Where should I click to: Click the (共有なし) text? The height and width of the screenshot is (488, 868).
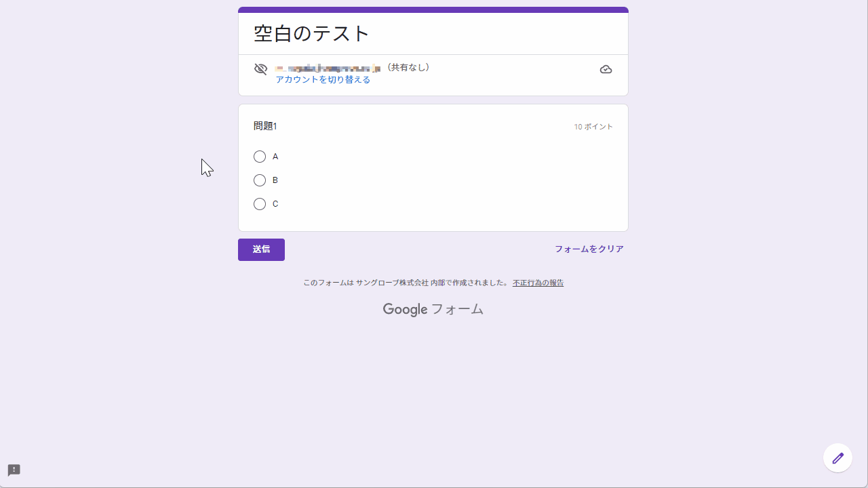408,68
